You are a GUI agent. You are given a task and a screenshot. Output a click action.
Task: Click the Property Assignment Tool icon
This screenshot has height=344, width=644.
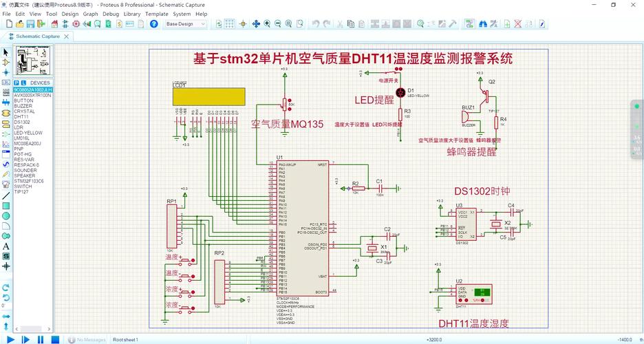pyautogui.click(x=494, y=24)
